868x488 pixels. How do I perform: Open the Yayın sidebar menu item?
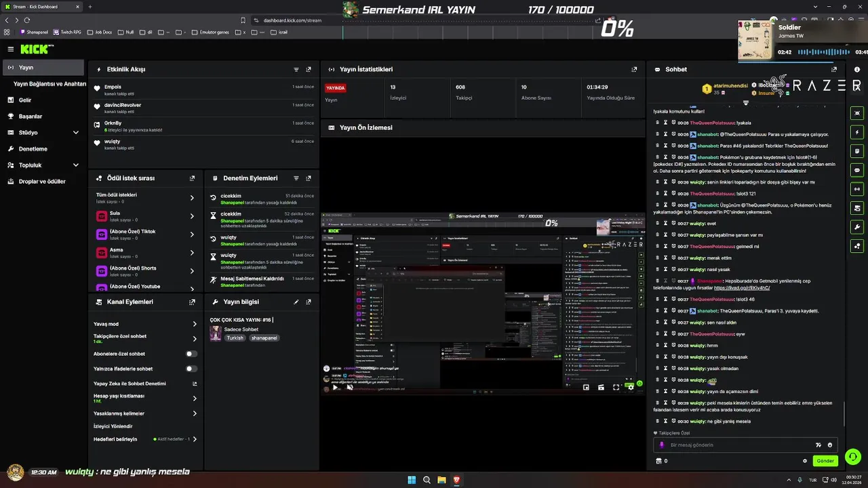point(43,68)
